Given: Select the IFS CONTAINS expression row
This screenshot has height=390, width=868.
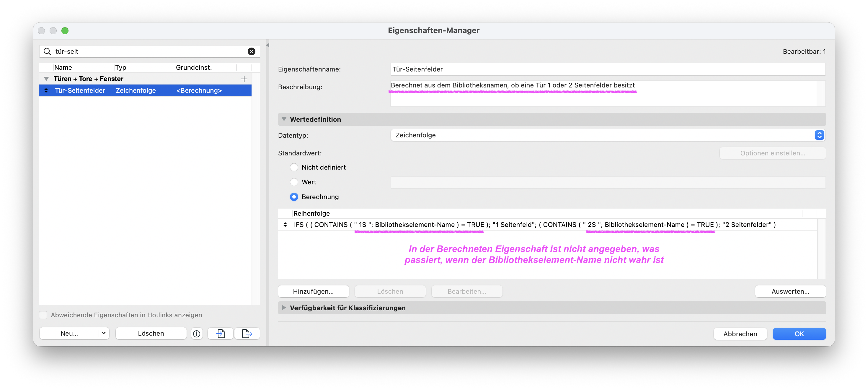Looking at the screenshot, I should pos(548,225).
